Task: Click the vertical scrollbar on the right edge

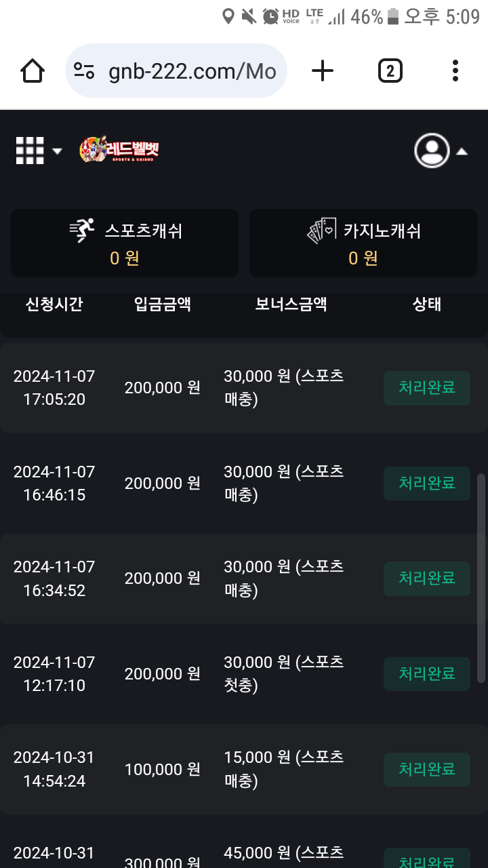Action: coord(481,576)
